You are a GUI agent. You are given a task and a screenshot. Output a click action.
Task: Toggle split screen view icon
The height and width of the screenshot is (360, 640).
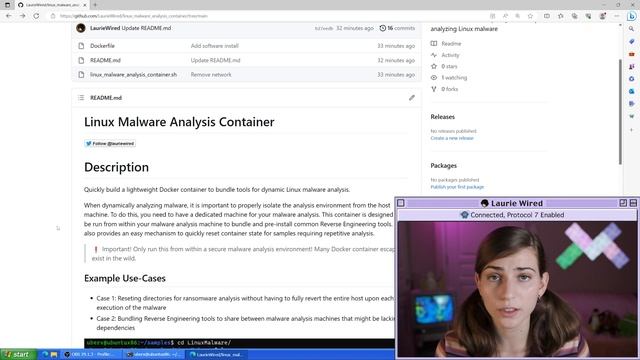tap(547, 16)
